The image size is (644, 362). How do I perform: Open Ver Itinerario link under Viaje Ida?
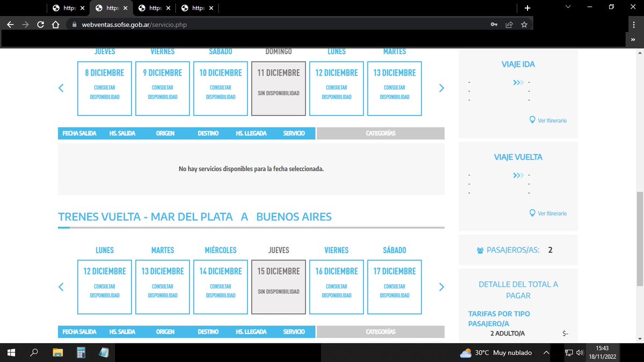552,121
